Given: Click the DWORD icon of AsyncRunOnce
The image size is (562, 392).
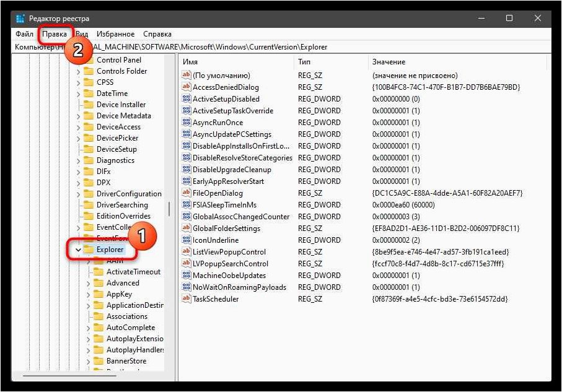Looking at the screenshot, I should coord(186,122).
